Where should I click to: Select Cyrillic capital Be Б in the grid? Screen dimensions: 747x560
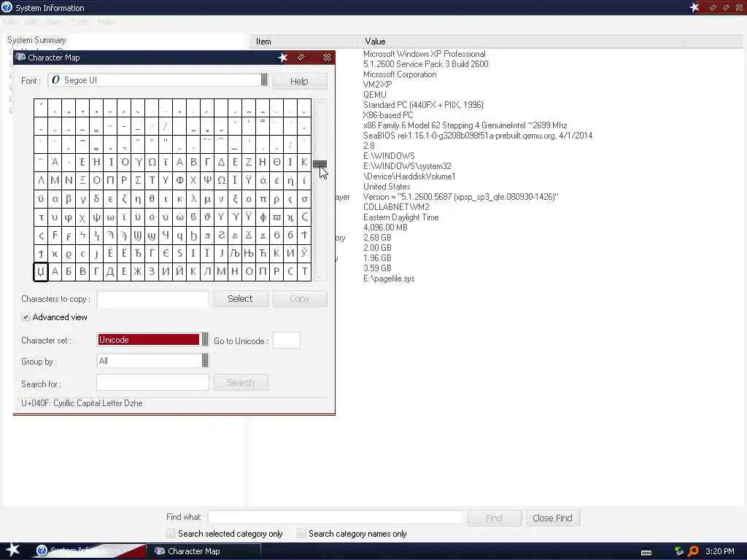[69, 272]
